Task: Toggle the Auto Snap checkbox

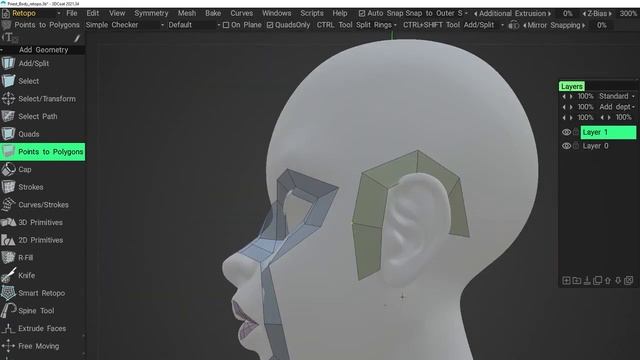Action: pyautogui.click(x=362, y=13)
